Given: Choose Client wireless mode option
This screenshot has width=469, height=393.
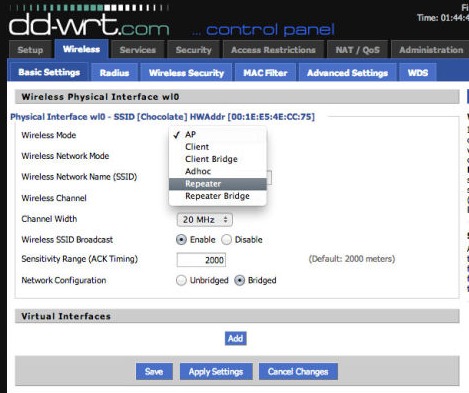Looking at the screenshot, I should (x=218, y=147).
